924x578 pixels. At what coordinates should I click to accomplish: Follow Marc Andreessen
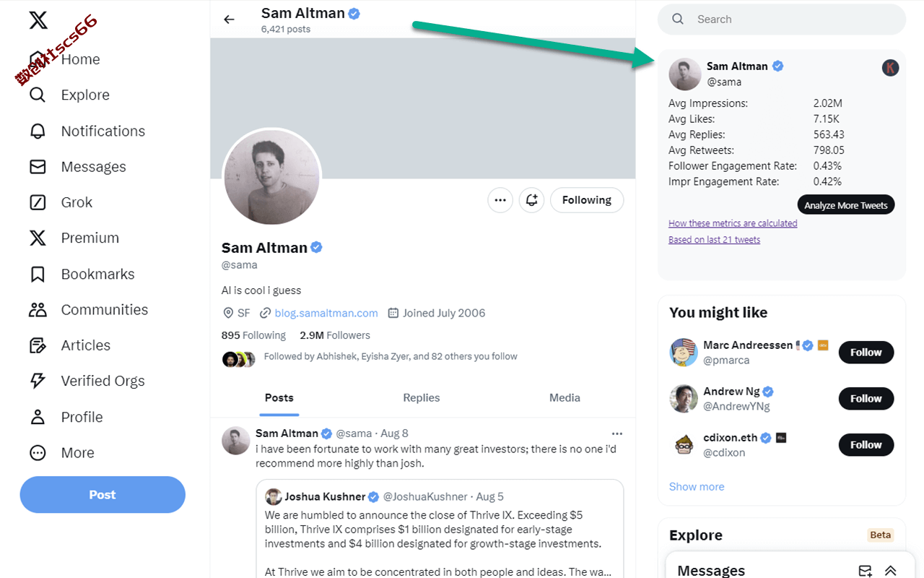point(866,353)
